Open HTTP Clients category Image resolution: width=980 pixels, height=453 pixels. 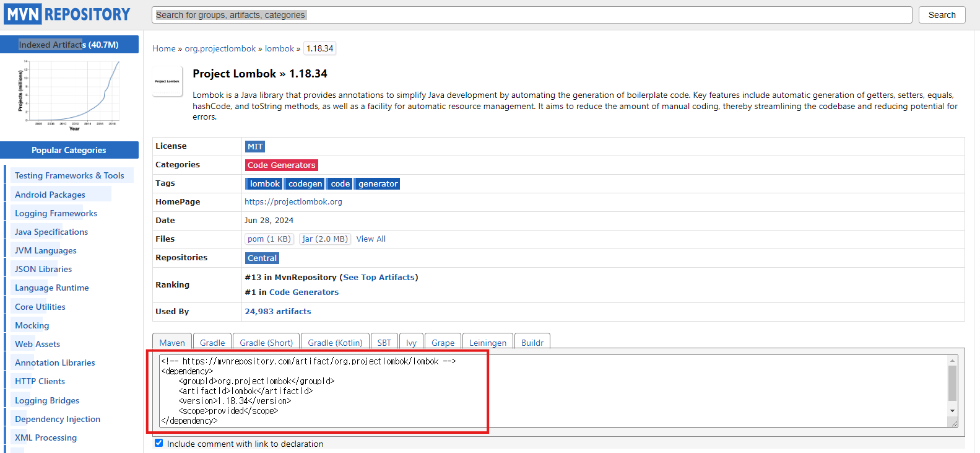click(x=40, y=381)
